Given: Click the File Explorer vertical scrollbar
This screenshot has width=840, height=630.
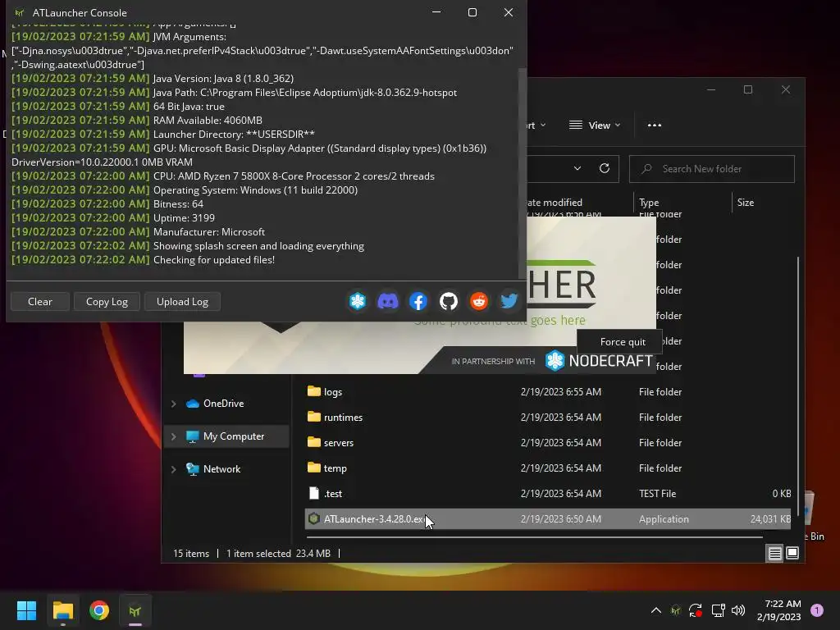Looking at the screenshot, I should pyautogui.click(x=798, y=386).
